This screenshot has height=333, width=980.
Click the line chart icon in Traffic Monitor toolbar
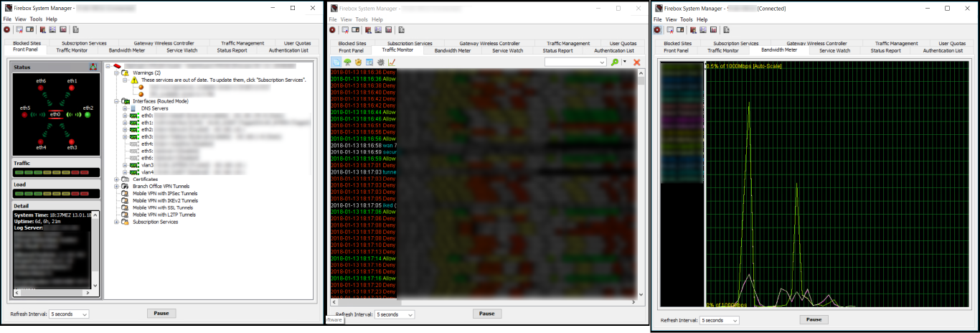pyautogui.click(x=392, y=62)
